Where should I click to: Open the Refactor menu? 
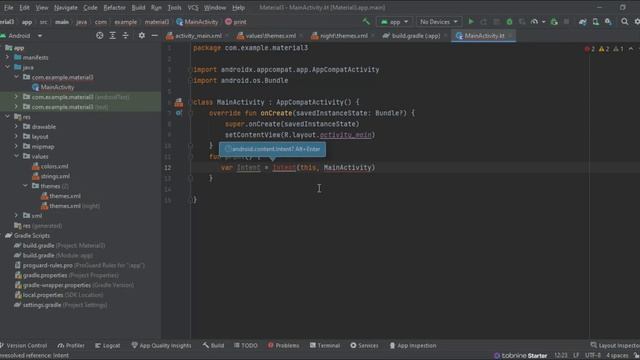(x=114, y=7)
